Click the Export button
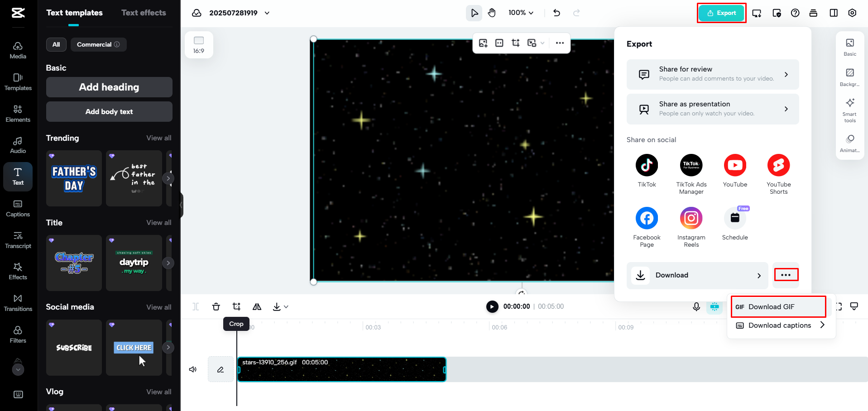The image size is (868, 411). [721, 13]
